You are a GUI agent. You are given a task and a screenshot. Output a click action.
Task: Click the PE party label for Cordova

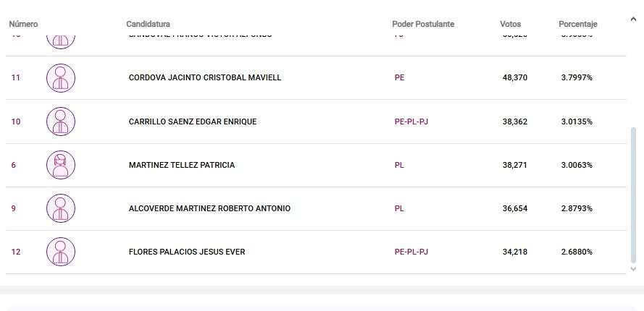[x=399, y=78]
